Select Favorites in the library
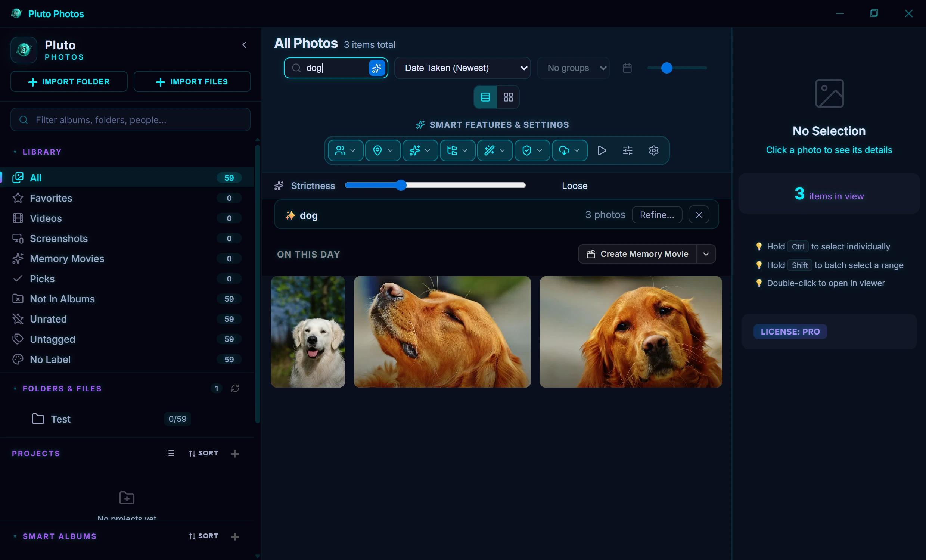Image resolution: width=926 pixels, height=560 pixels. pos(127,198)
